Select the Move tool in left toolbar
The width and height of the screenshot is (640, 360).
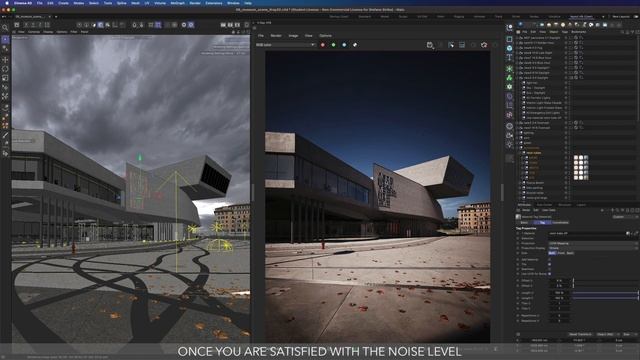5,59
